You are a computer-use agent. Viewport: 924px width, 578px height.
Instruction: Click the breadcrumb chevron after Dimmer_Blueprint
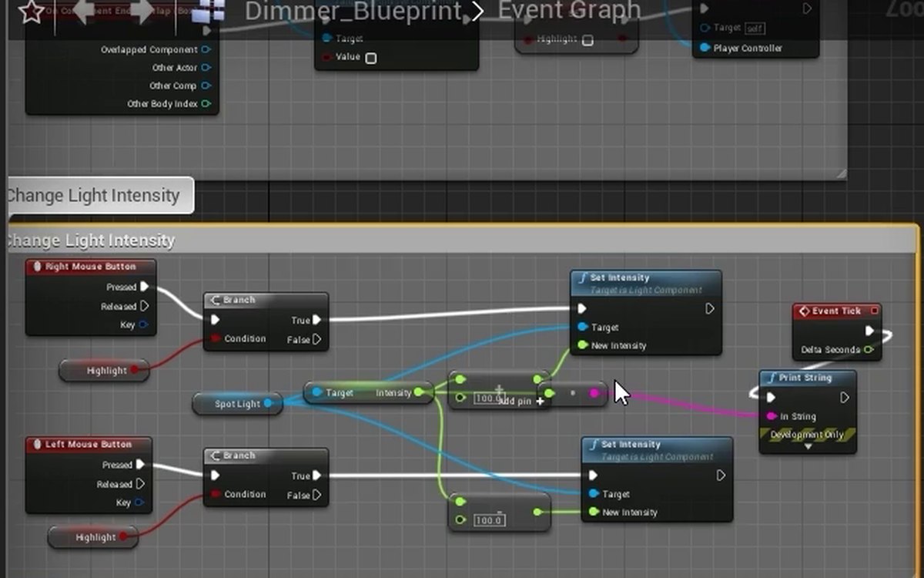click(x=478, y=12)
